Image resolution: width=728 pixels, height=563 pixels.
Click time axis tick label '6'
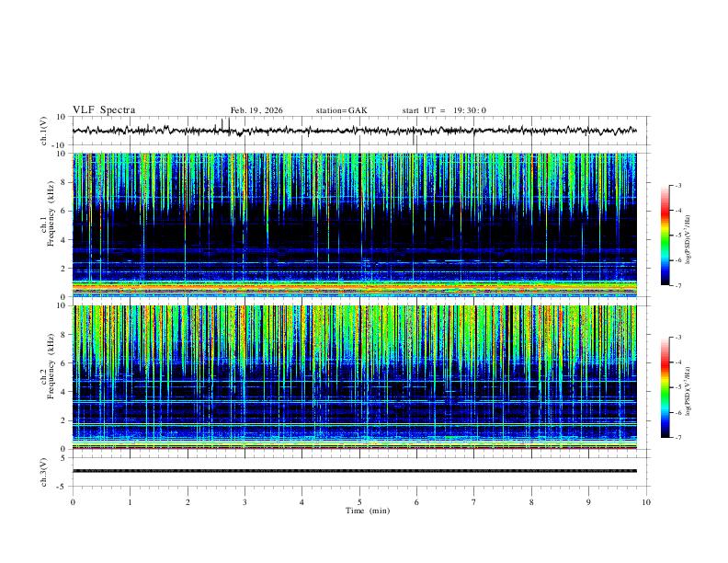click(x=417, y=502)
